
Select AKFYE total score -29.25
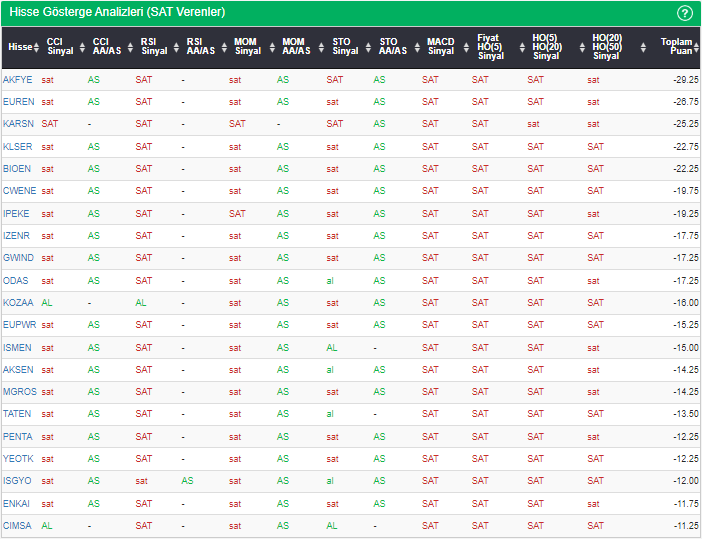point(685,80)
